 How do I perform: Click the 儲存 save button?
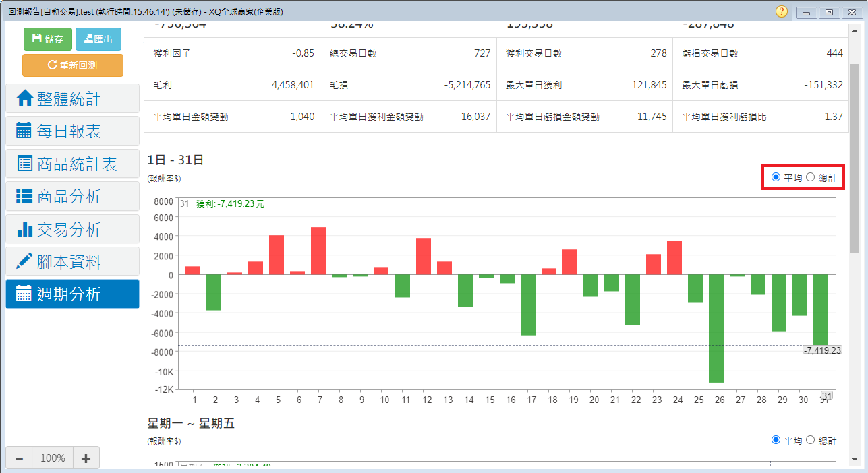point(47,39)
